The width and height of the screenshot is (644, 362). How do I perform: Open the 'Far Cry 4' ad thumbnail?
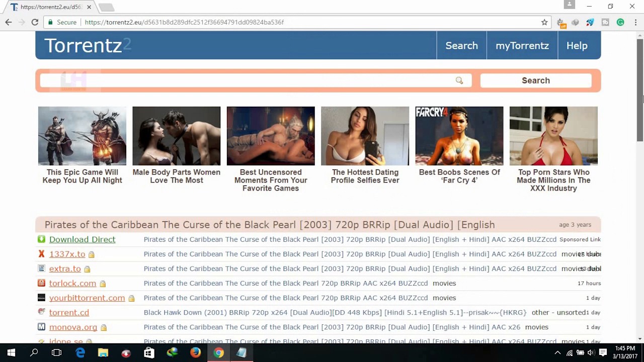pos(459,136)
